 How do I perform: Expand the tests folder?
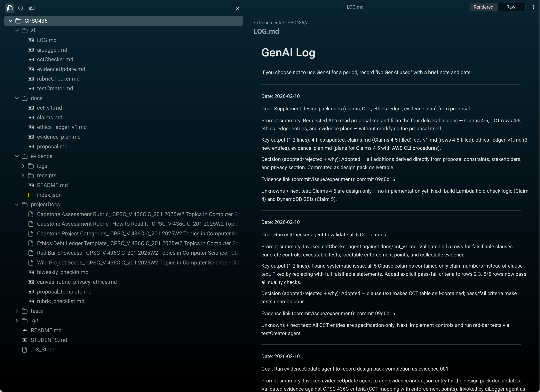pos(16,311)
